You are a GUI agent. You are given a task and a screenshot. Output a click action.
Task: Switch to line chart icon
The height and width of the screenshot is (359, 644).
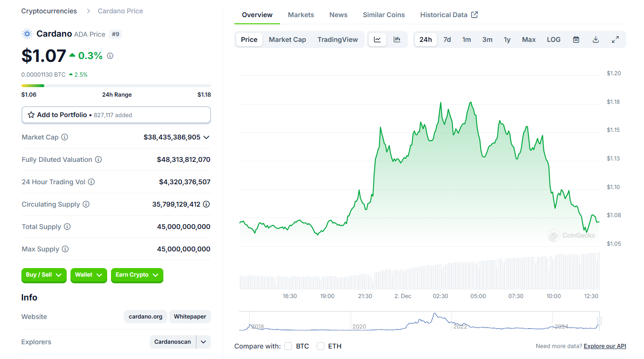pos(377,40)
